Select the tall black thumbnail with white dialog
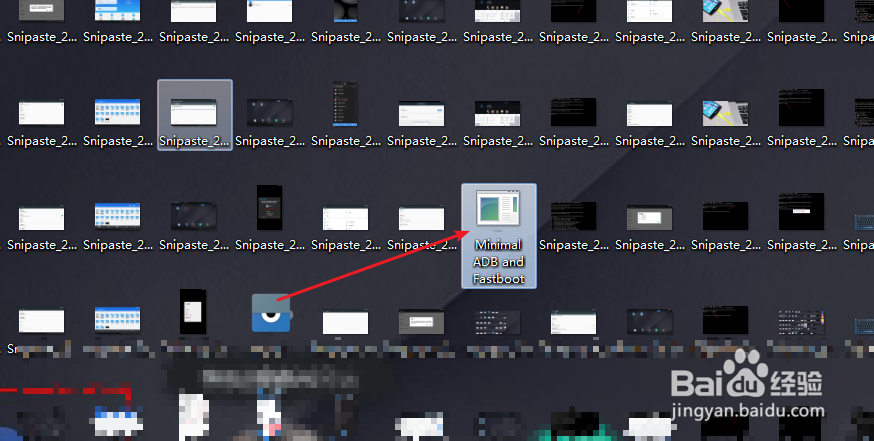The height and width of the screenshot is (441, 874). (193, 312)
